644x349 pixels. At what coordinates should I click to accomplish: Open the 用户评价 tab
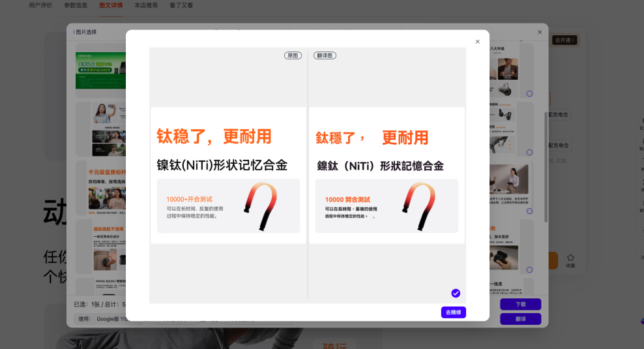point(40,5)
